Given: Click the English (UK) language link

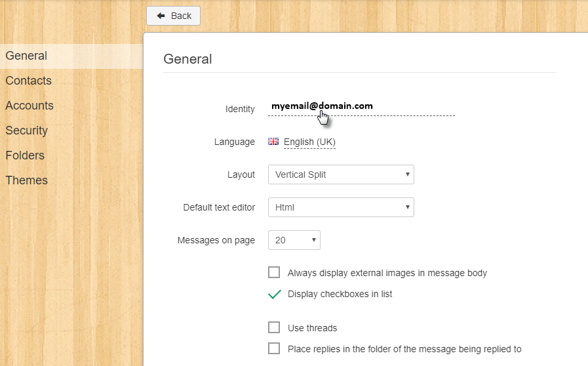Looking at the screenshot, I should pos(309,142).
